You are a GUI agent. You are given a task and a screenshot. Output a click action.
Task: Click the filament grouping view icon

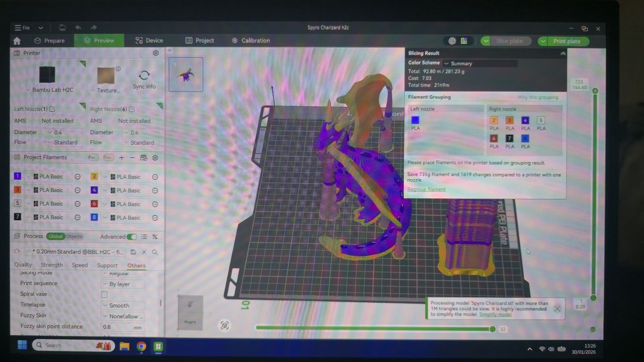pos(464,41)
